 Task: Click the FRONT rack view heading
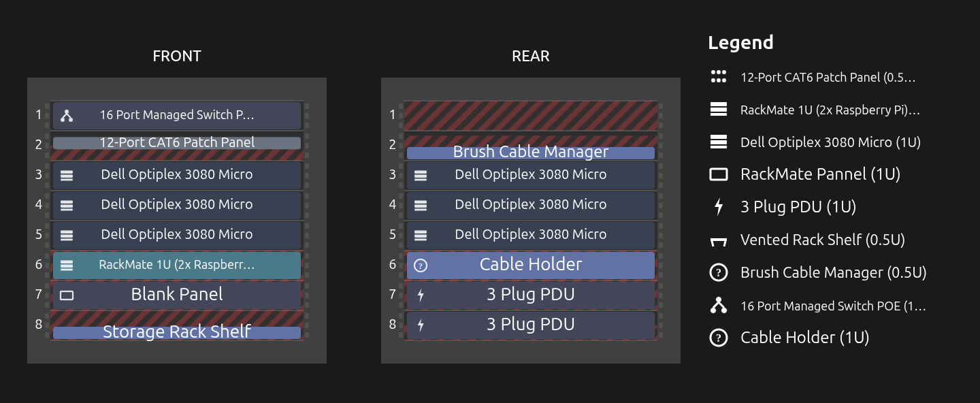coord(177,56)
